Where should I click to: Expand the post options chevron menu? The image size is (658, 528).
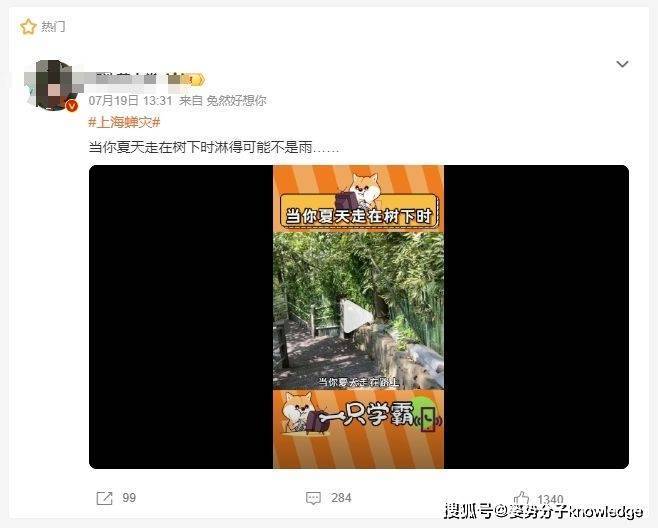(x=621, y=64)
